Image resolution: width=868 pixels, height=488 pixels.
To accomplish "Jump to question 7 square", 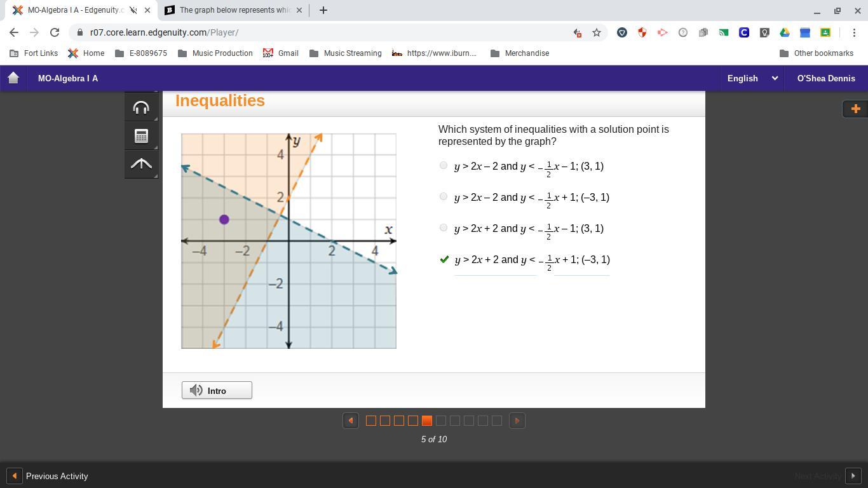I will click(x=455, y=421).
